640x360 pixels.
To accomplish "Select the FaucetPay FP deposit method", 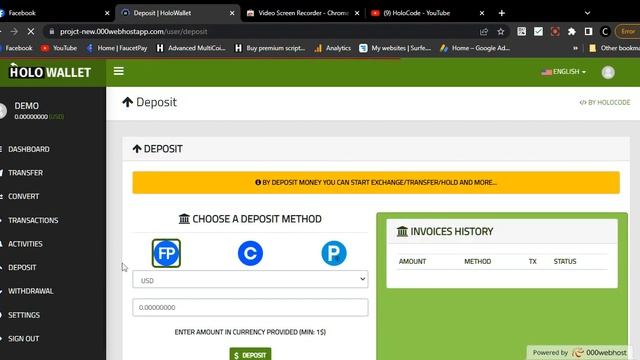I will [x=166, y=253].
